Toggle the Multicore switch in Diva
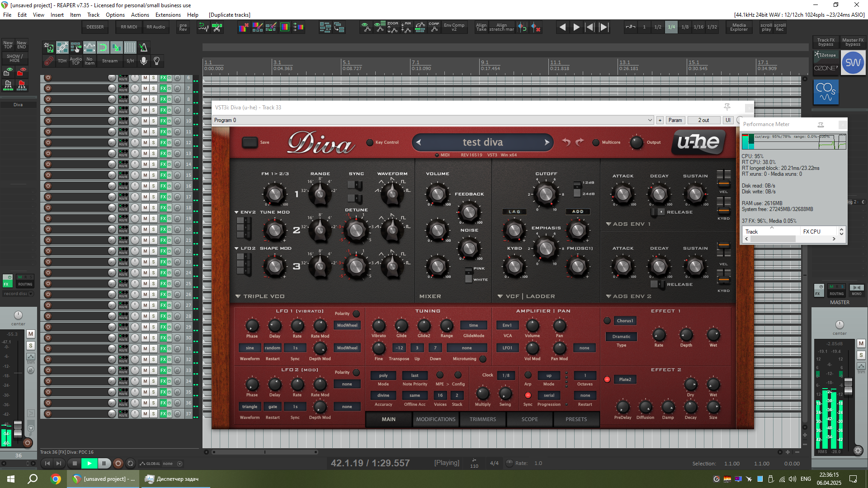Screen dimensions: 868x488 pos(596,142)
